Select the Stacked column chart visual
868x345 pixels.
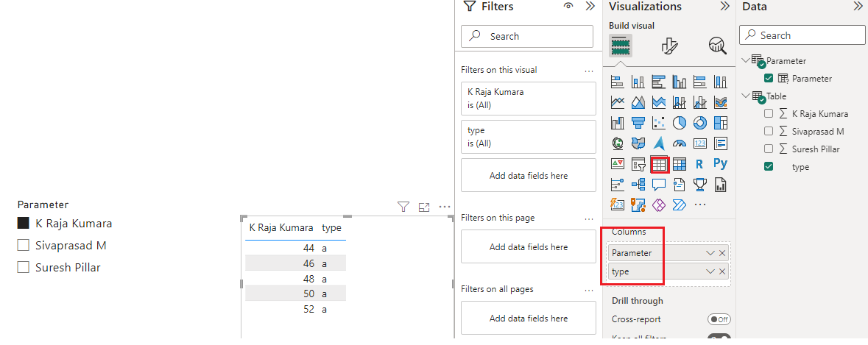click(638, 82)
